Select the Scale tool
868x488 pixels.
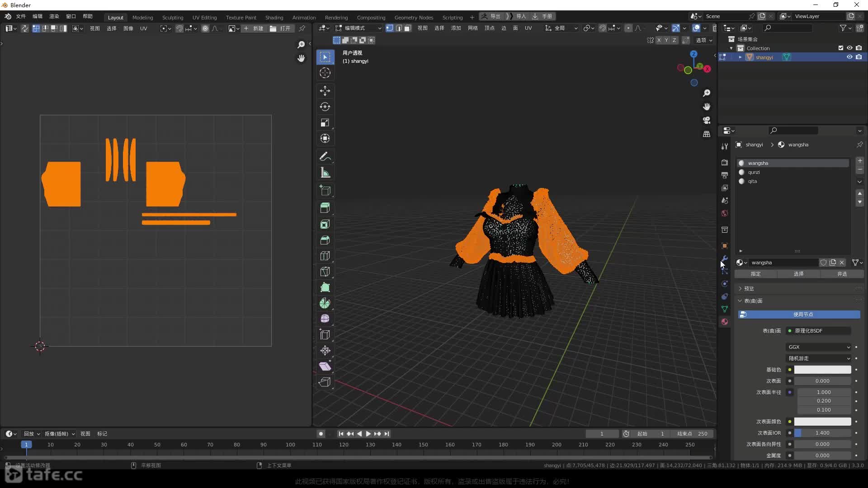(x=325, y=122)
